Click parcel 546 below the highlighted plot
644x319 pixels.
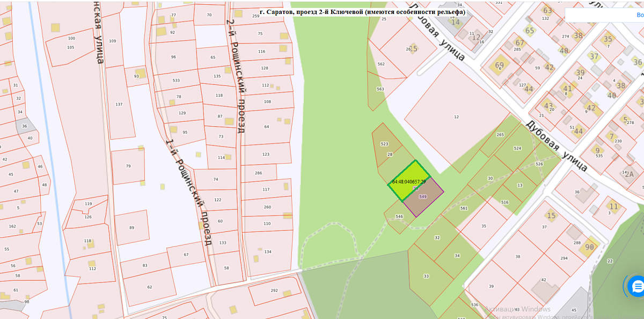coord(398,218)
